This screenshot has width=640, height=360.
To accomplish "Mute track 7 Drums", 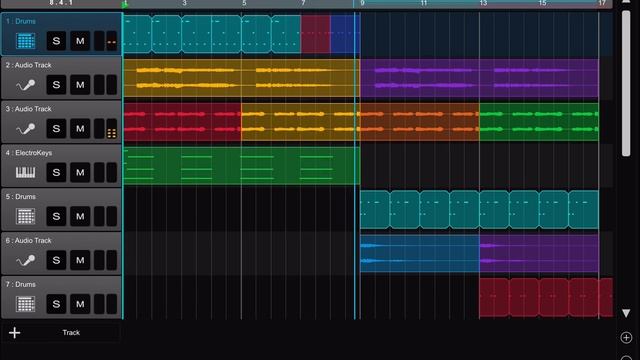I will point(80,304).
